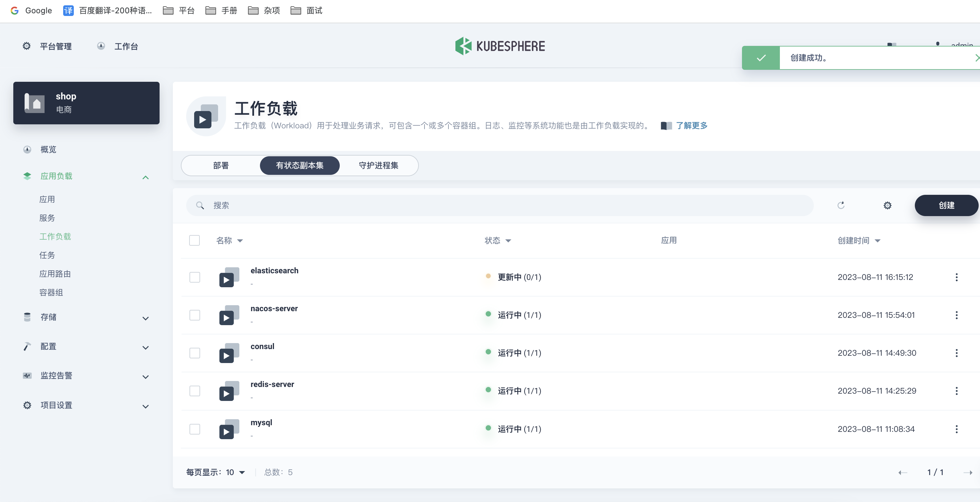Click the 监控告警 monitor icon
This screenshot has width=980, height=502.
pos(27,376)
